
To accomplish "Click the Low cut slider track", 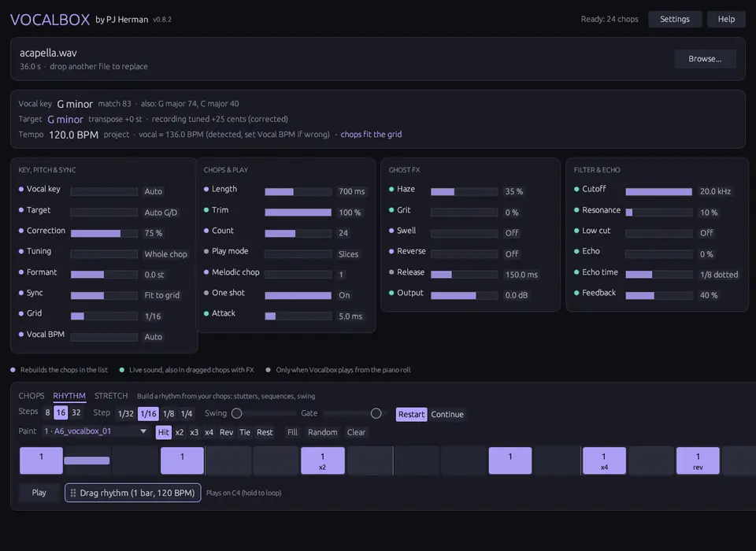I will 659,233.
